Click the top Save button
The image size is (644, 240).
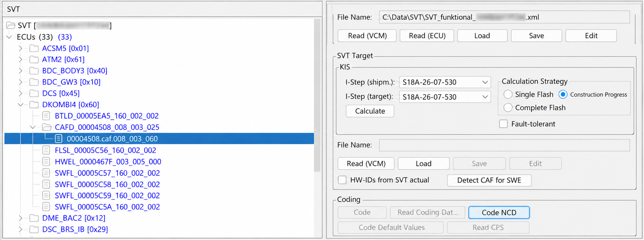tap(536, 36)
